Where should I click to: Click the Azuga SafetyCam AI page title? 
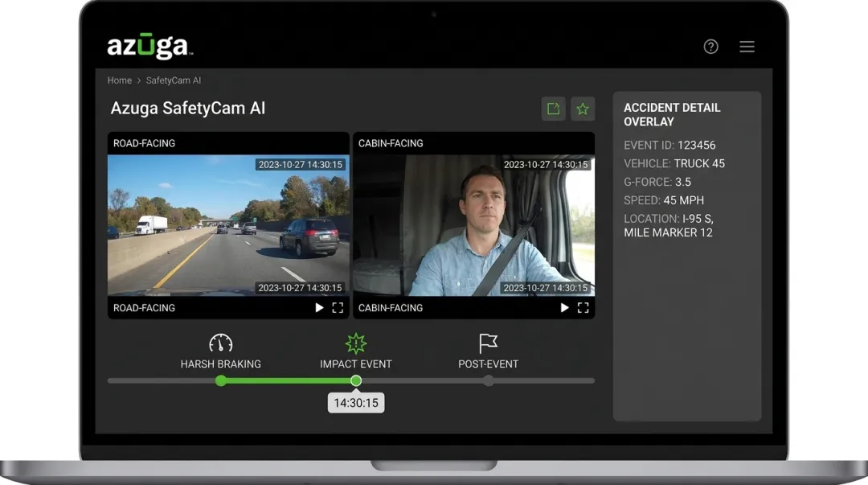point(187,108)
